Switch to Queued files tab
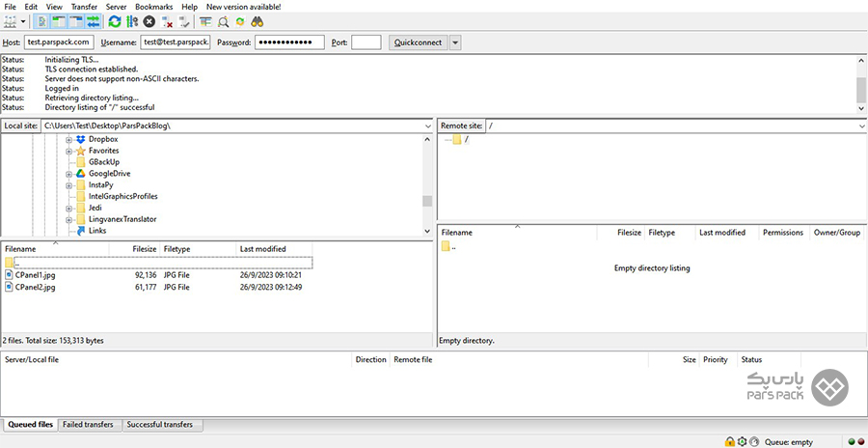The height and width of the screenshot is (448, 868). [31, 425]
